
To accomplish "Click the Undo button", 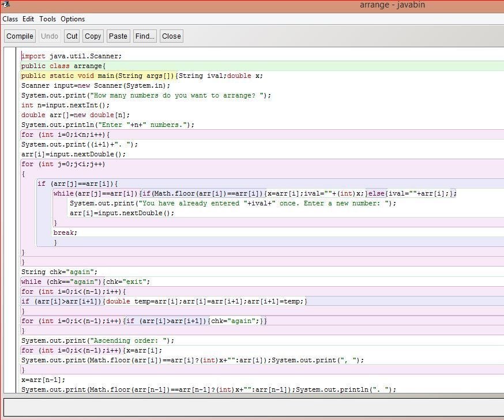I will 49,36.
